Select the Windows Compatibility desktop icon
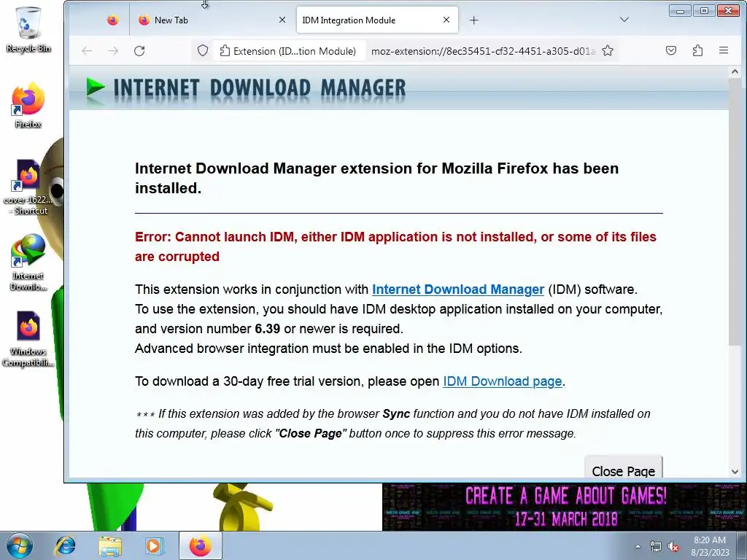 coord(28,339)
